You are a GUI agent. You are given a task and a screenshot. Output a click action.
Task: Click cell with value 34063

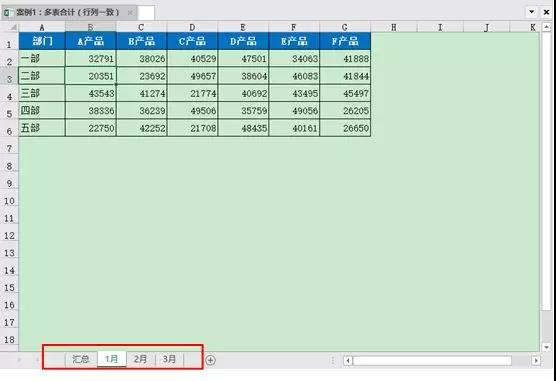pyautogui.click(x=294, y=58)
